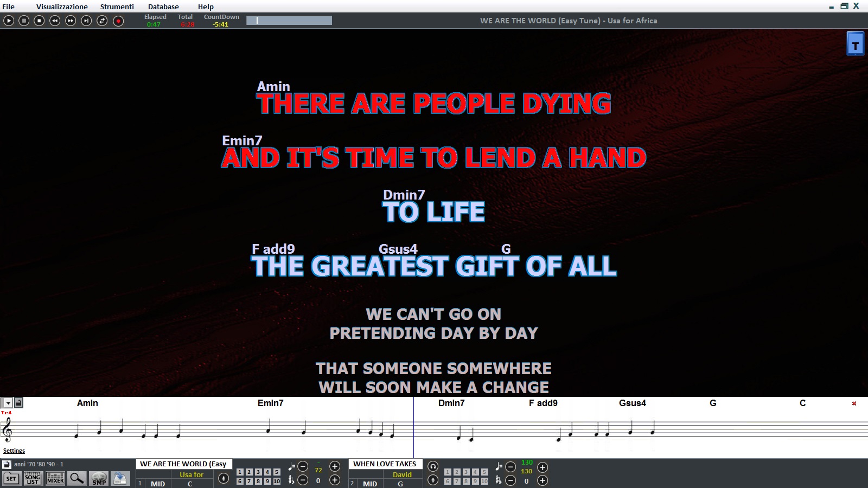Increase player 2 tempo with plus
The width and height of the screenshot is (868, 488).
click(542, 467)
